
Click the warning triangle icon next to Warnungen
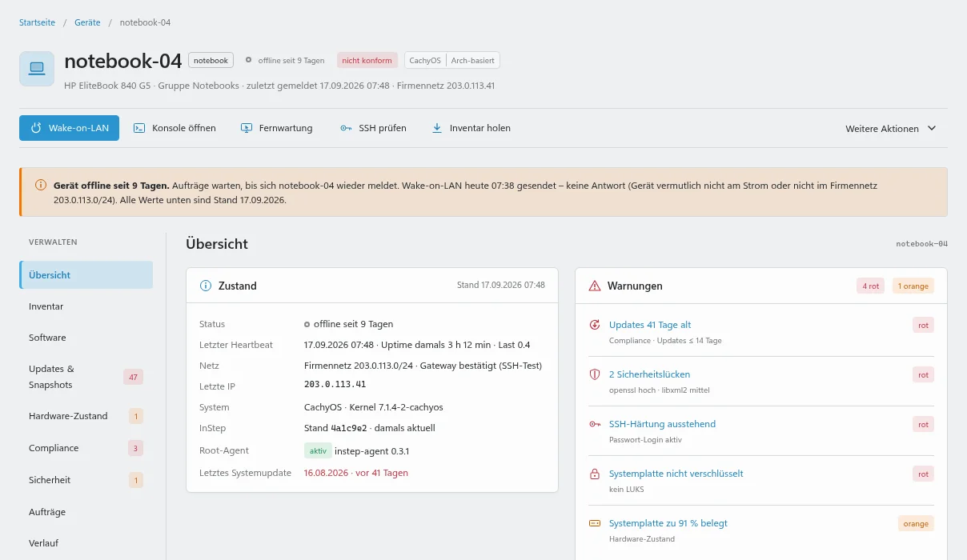pos(595,286)
